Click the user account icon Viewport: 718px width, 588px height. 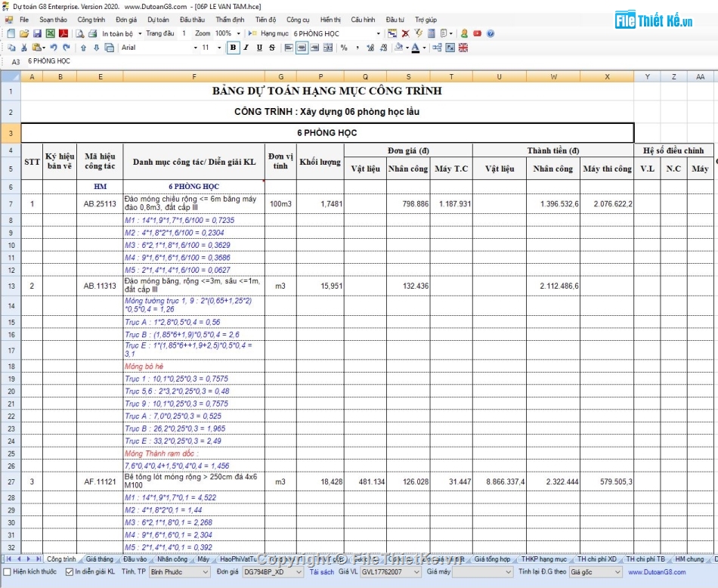(x=464, y=33)
